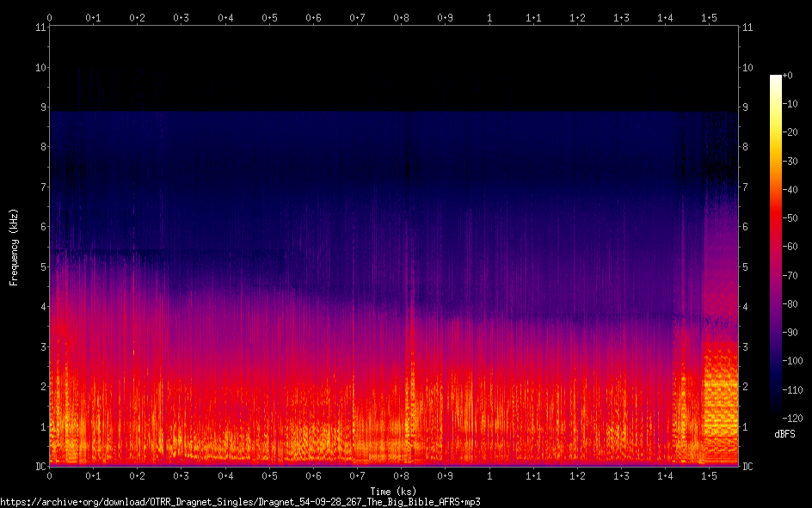Select the 0.5 tick on top time axis
This screenshot has height=508, width=812.
(x=269, y=17)
